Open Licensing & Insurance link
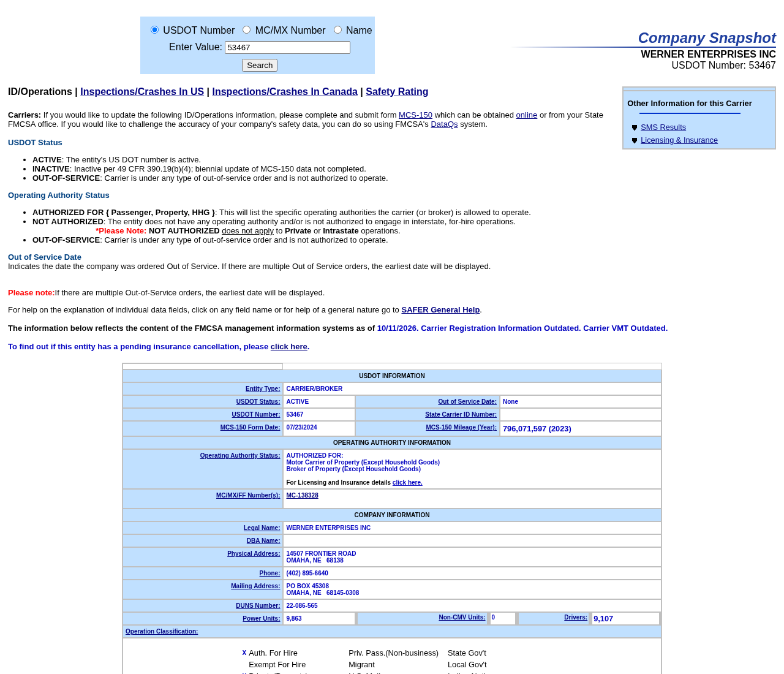 (x=679, y=140)
